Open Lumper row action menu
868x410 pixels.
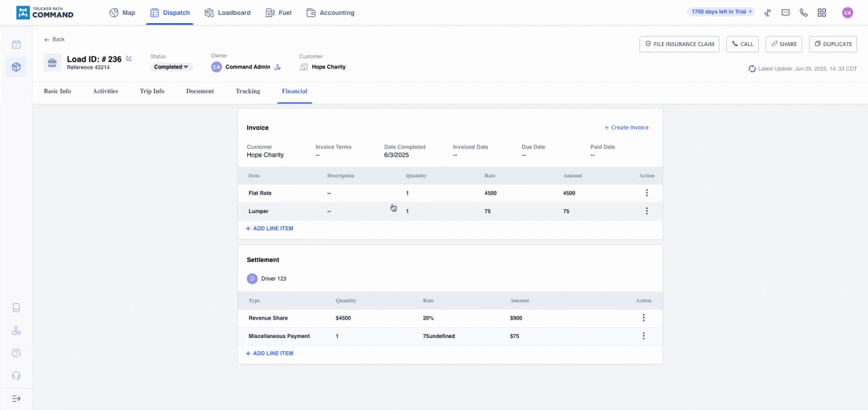tap(646, 211)
